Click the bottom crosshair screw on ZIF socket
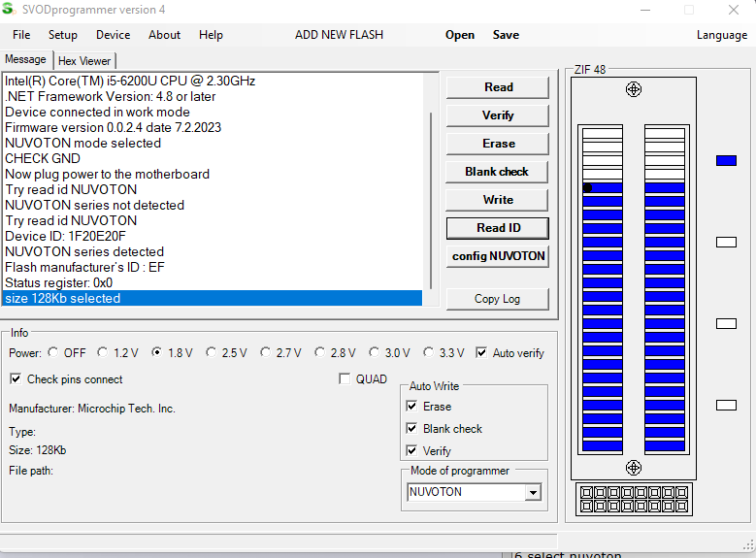 pos(634,467)
